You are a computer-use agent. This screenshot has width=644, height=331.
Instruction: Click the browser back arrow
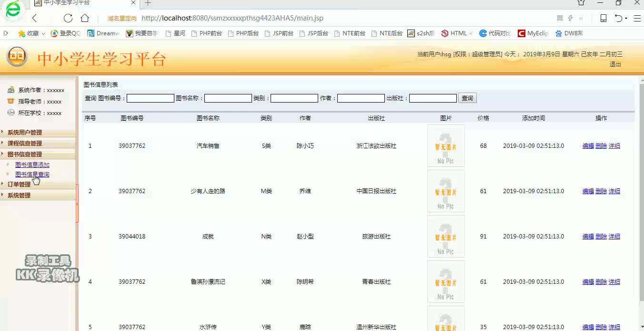34,18
